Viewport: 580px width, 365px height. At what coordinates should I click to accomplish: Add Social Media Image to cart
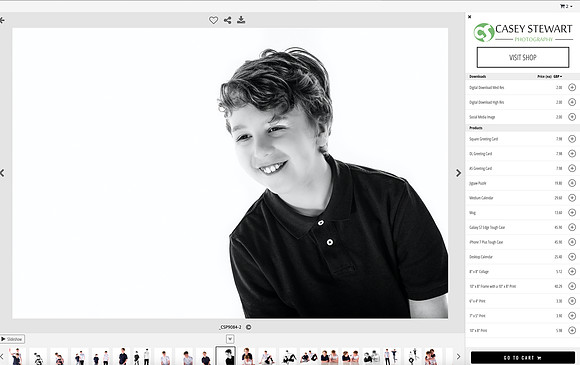(x=572, y=117)
